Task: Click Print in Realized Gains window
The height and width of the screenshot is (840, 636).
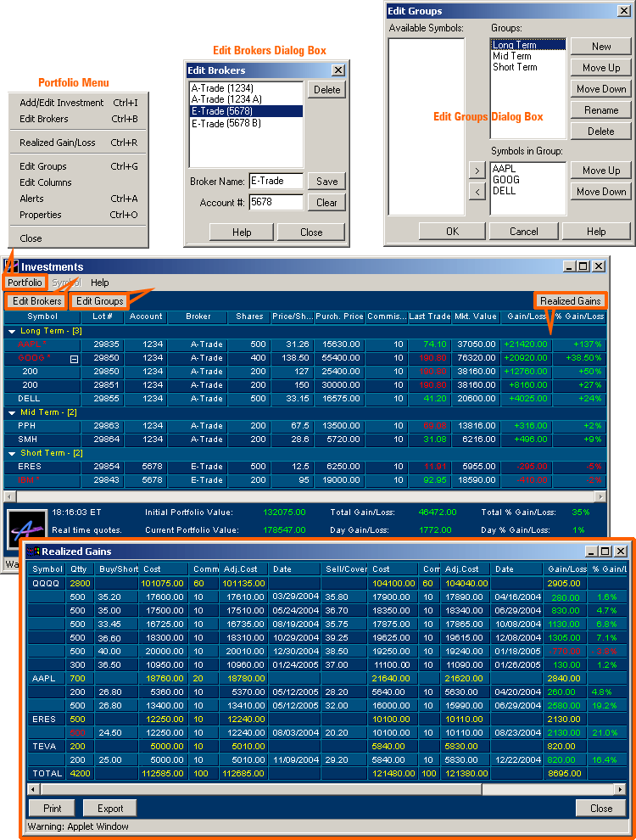Action: pos(52,808)
